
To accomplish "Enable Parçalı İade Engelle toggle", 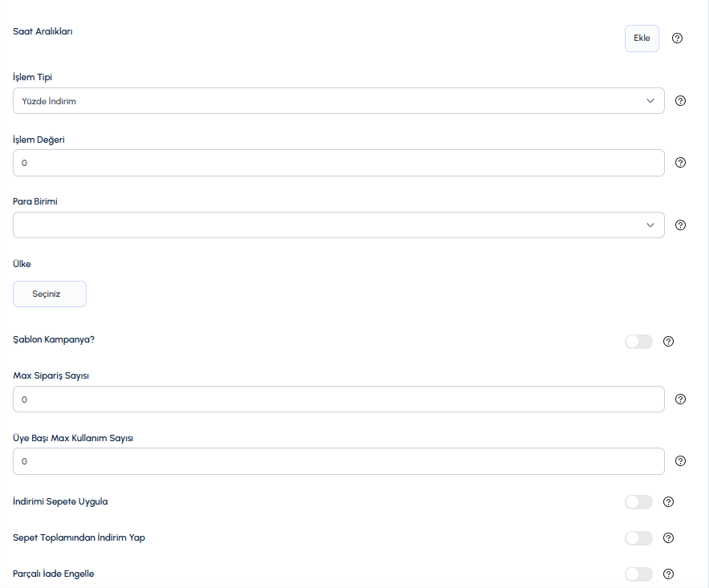I will [x=638, y=574].
